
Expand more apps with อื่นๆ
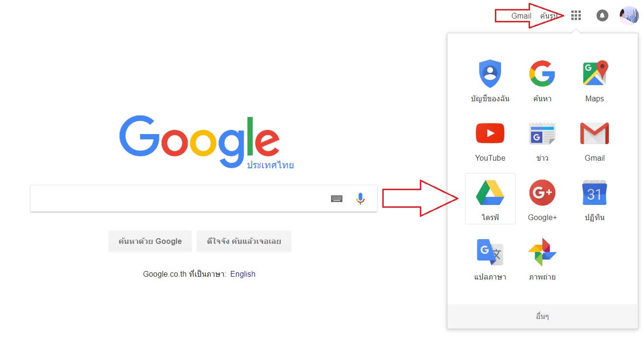coord(542,316)
